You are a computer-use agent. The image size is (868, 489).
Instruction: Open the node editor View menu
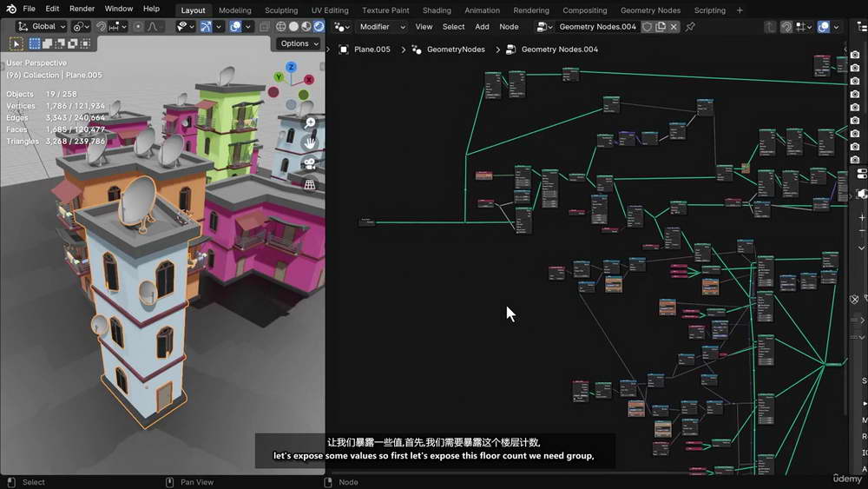pyautogui.click(x=424, y=27)
